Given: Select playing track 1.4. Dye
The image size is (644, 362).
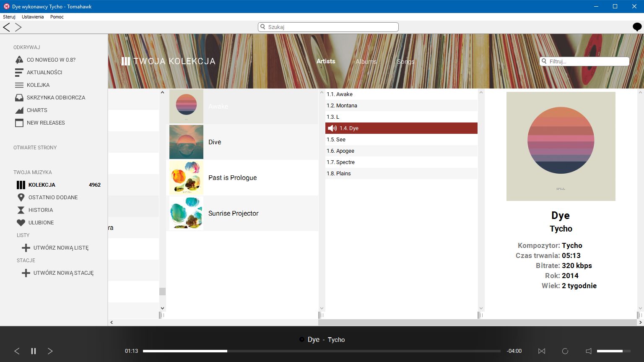Looking at the screenshot, I should click(401, 128).
